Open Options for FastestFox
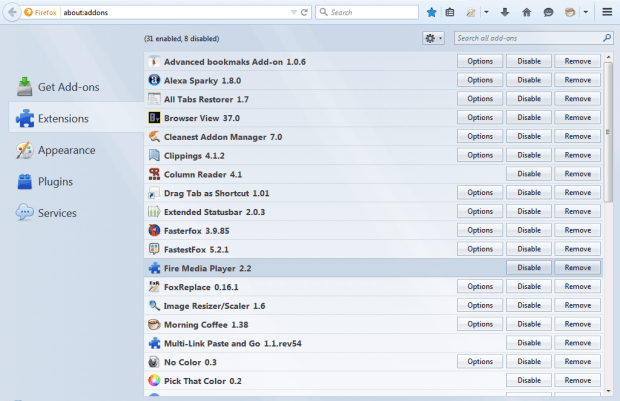 pos(480,249)
